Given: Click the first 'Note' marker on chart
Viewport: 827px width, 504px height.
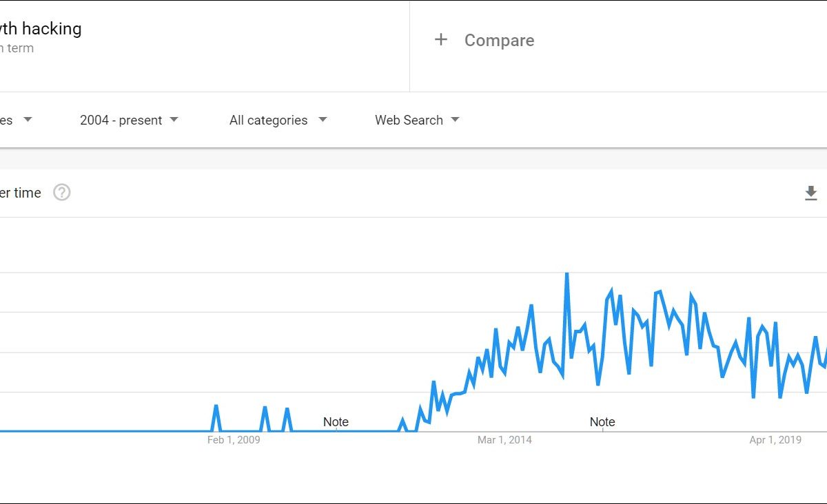Looking at the screenshot, I should 336,422.
